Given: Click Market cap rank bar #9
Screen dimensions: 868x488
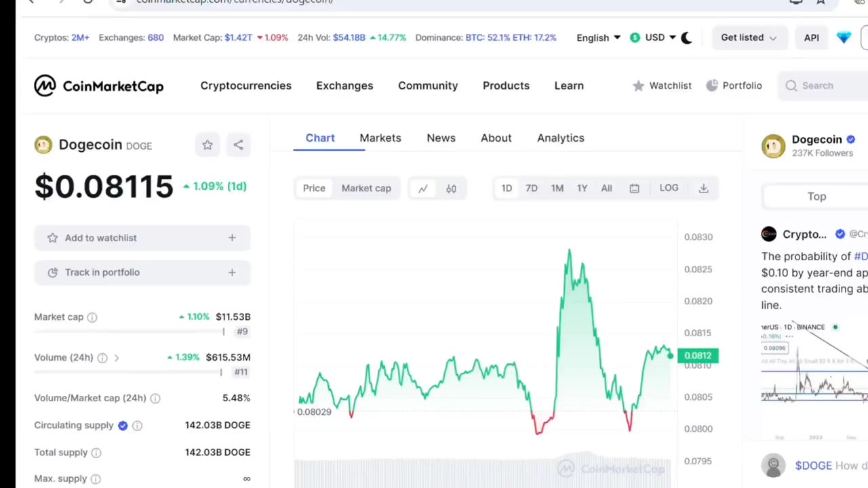Looking at the screenshot, I should (x=129, y=332).
